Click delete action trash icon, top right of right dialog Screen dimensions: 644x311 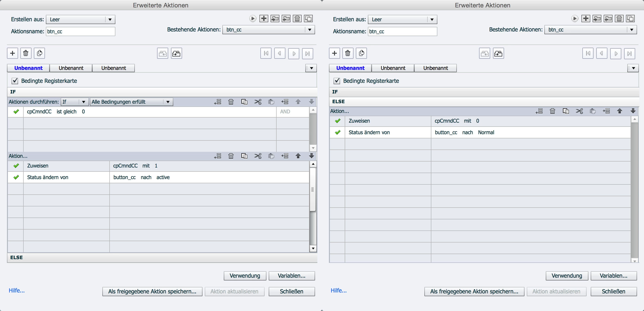[x=619, y=19]
